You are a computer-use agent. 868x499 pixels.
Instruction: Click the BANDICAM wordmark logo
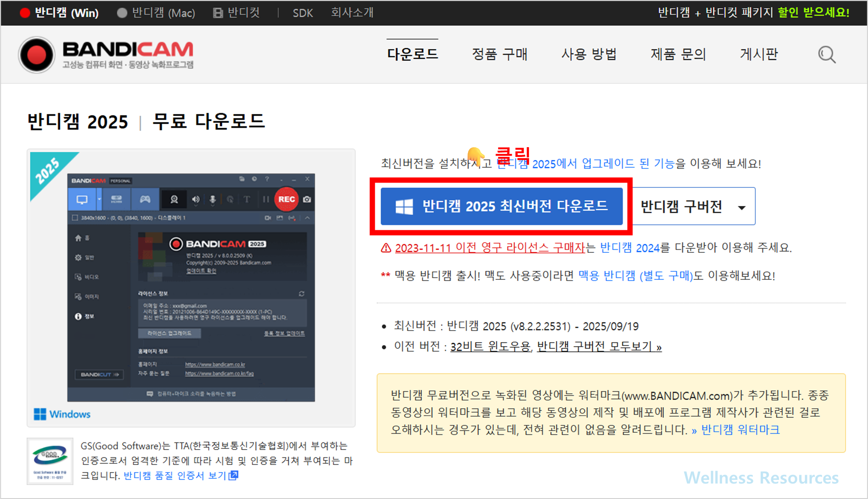[128, 50]
